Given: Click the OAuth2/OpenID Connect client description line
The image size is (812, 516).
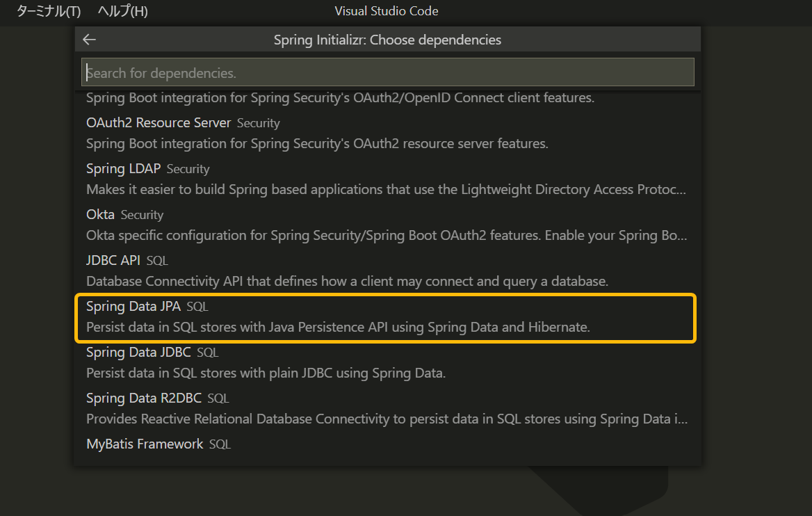Looking at the screenshot, I should coord(340,98).
